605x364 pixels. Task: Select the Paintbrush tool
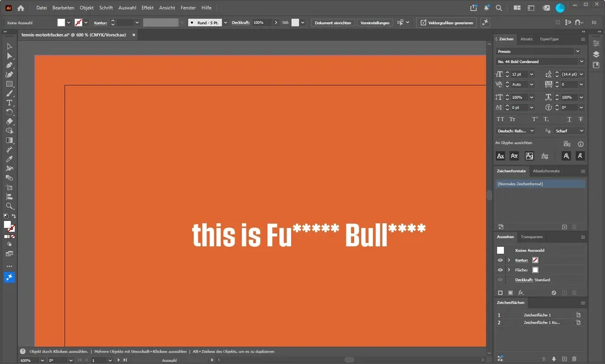9,93
